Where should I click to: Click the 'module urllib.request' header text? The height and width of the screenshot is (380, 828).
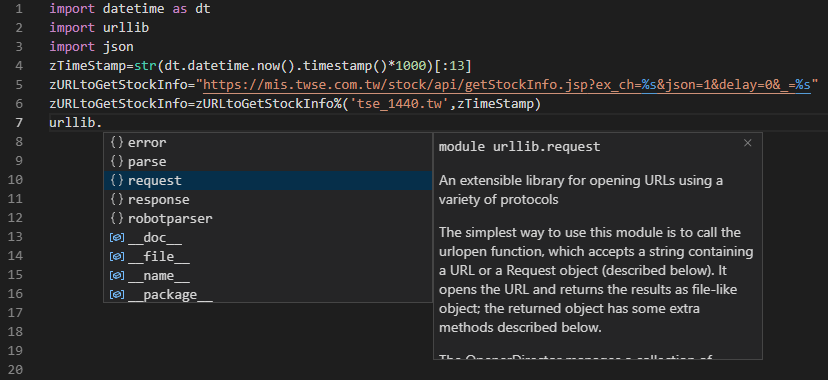coord(519,147)
